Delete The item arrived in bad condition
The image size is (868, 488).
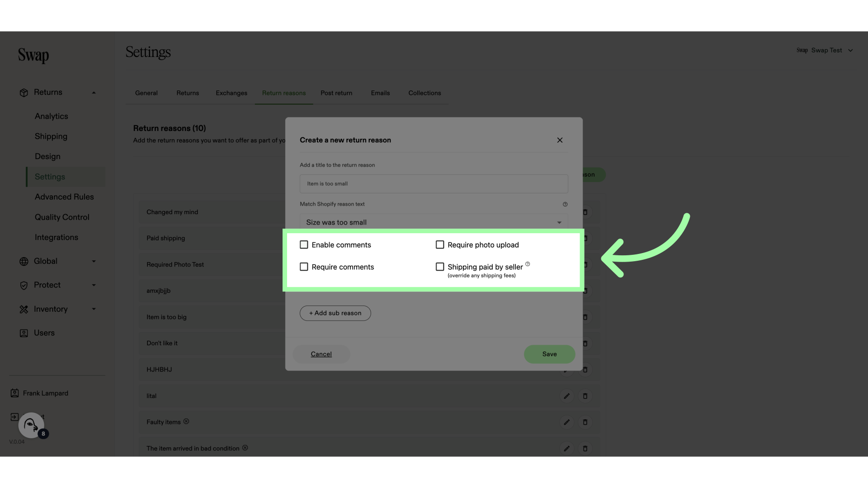click(x=585, y=448)
